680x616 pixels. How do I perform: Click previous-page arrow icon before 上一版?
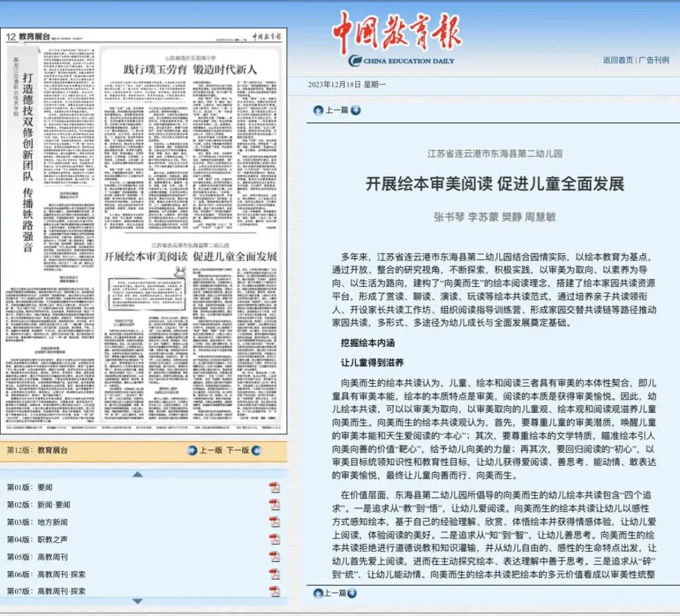(x=192, y=451)
